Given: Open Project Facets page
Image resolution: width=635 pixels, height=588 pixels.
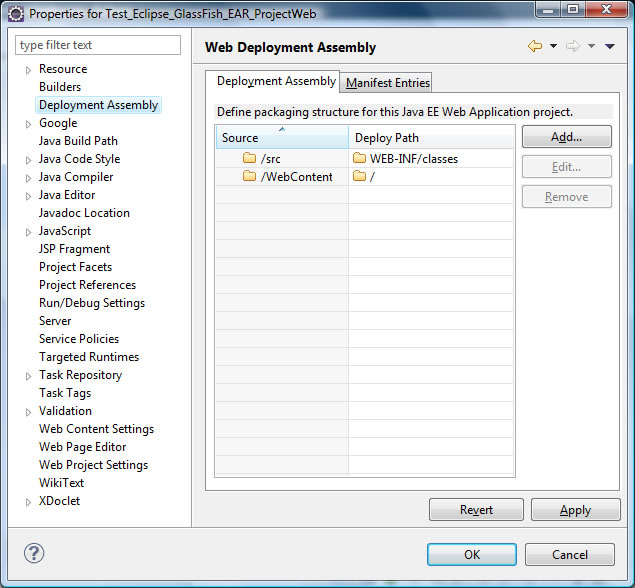Looking at the screenshot, I should pyautogui.click(x=75, y=267).
